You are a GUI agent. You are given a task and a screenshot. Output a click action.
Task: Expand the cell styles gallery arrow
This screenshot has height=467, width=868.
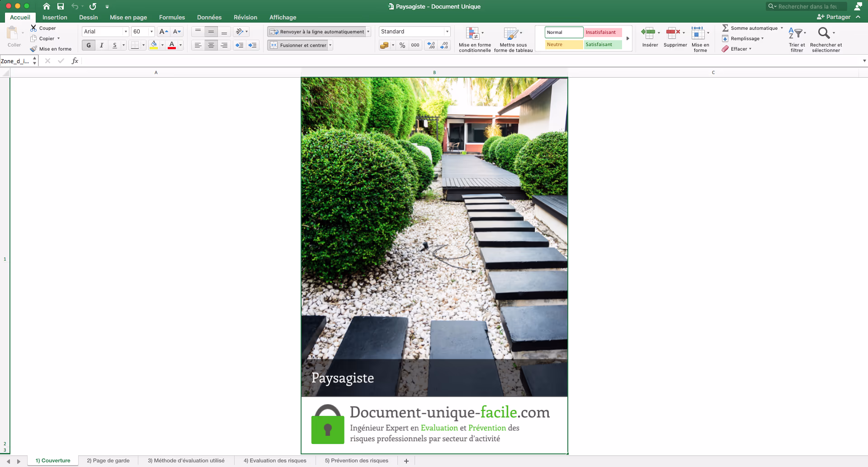[x=628, y=38]
